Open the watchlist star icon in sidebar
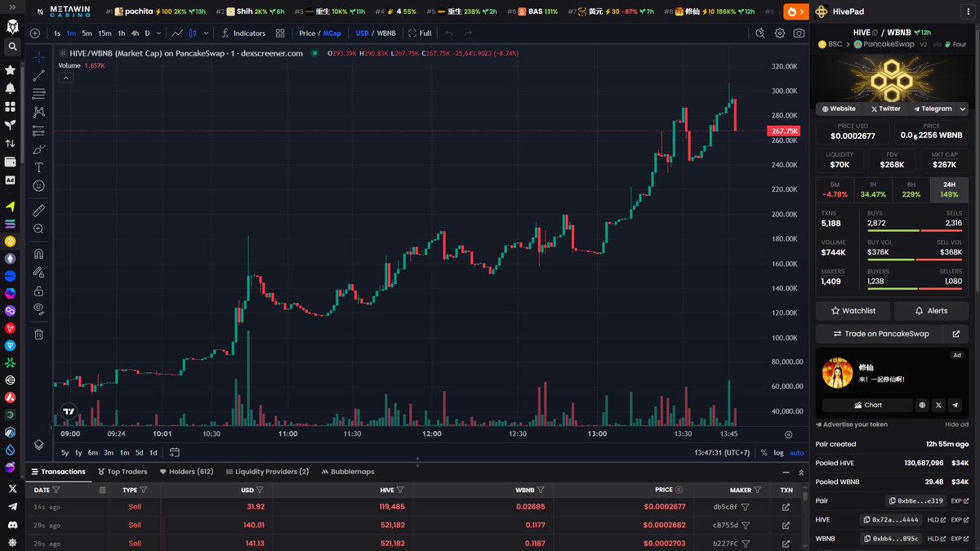The width and height of the screenshot is (980, 551). pyautogui.click(x=11, y=70)
